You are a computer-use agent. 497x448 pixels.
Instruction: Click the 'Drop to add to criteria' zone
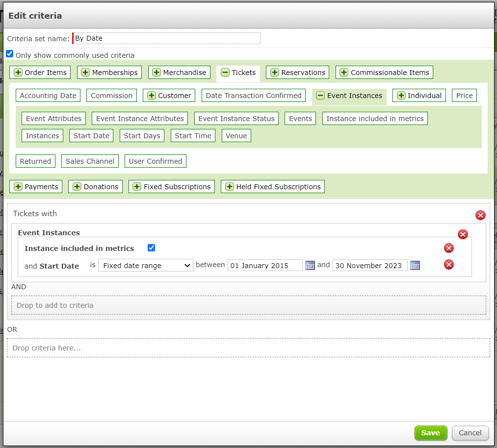[248, 305]
